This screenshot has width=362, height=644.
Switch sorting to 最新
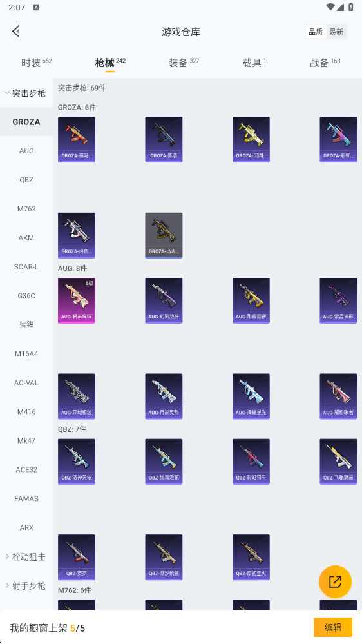pos(336,32)
